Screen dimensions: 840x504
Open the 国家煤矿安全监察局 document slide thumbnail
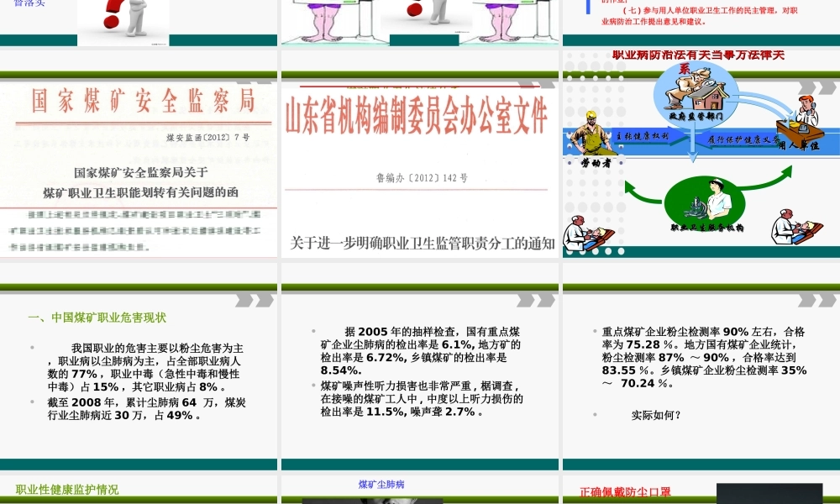click(139, 155)
